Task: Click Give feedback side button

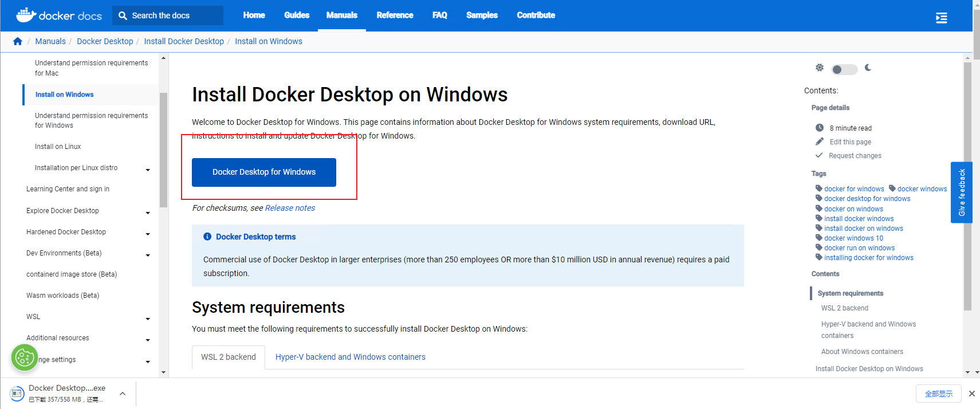Action: pos(962,192)
